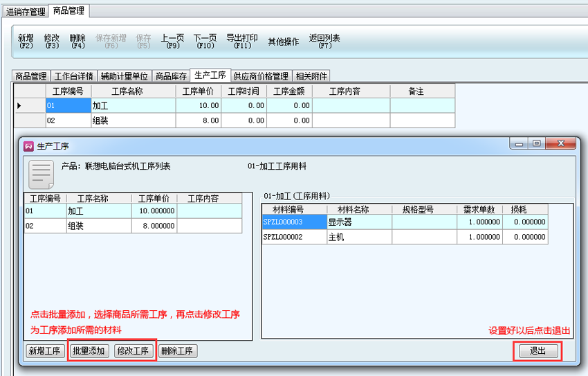This screenshot has height=376, width=588.
Task: Go to 下一页 (F10) next page
Action: coord(205,42)
